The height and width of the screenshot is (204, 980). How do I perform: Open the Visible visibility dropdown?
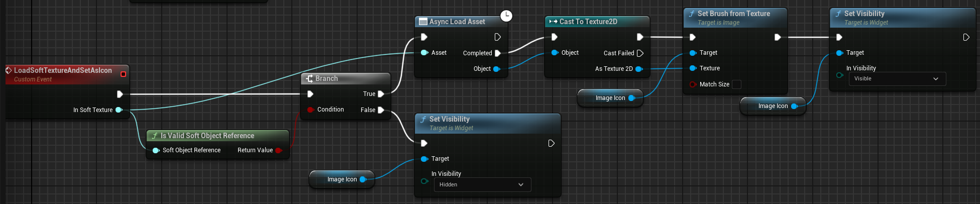pos(897,79)
